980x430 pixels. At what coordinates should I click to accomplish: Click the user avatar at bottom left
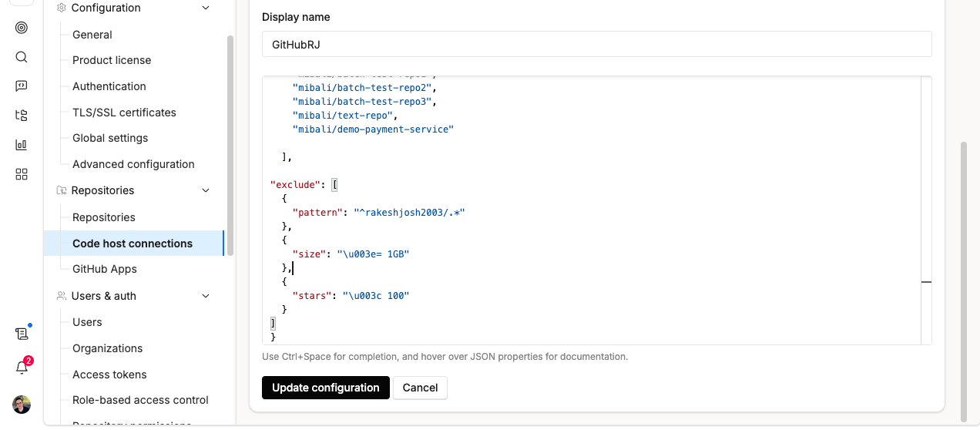pos(22,405)
